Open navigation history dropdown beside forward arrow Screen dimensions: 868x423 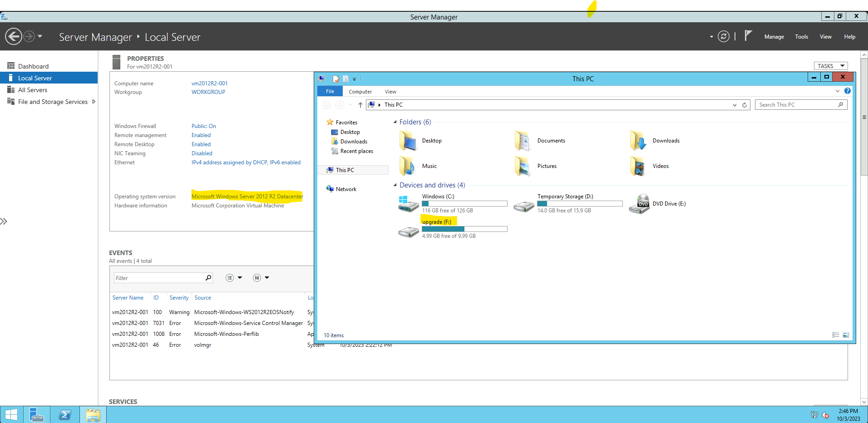pyautogui.click(x=40, y=36)
